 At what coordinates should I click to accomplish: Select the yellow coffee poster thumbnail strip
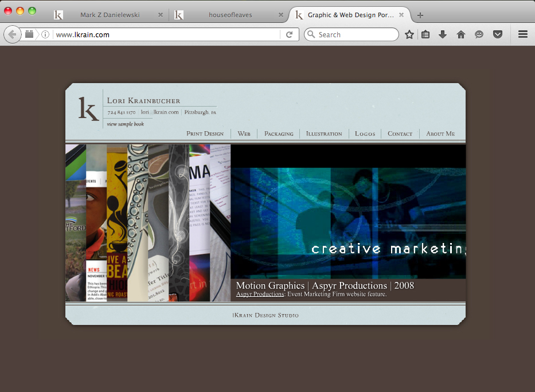pos(117,223)
